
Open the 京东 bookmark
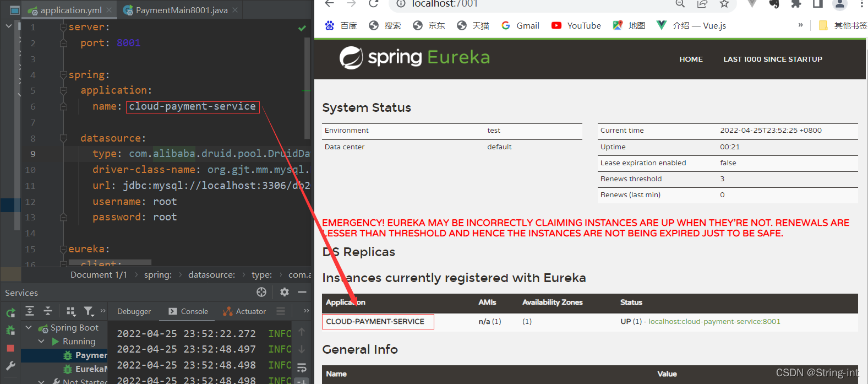pos(429,25)
